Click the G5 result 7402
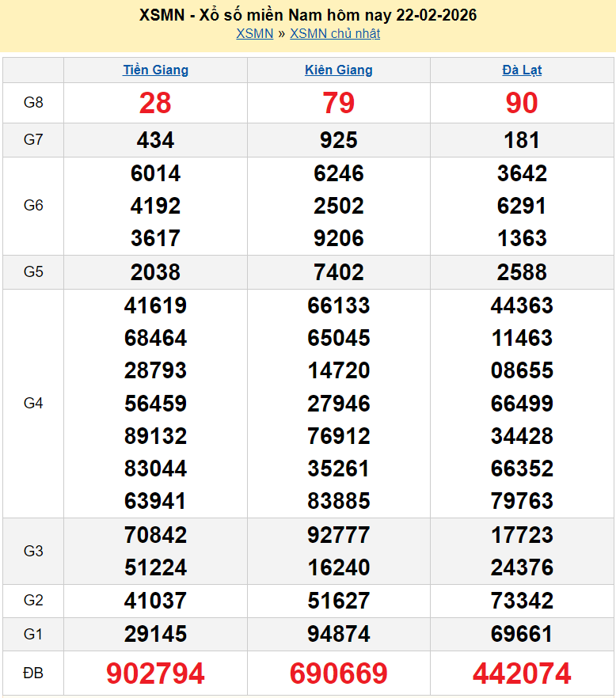This screenshot has width=616, height=698. [x=338, y=272]
